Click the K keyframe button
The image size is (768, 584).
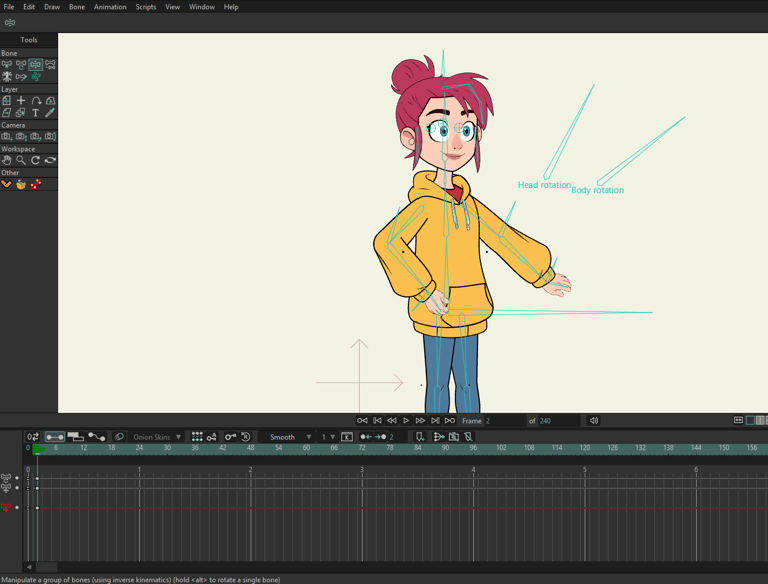point(347,437)
